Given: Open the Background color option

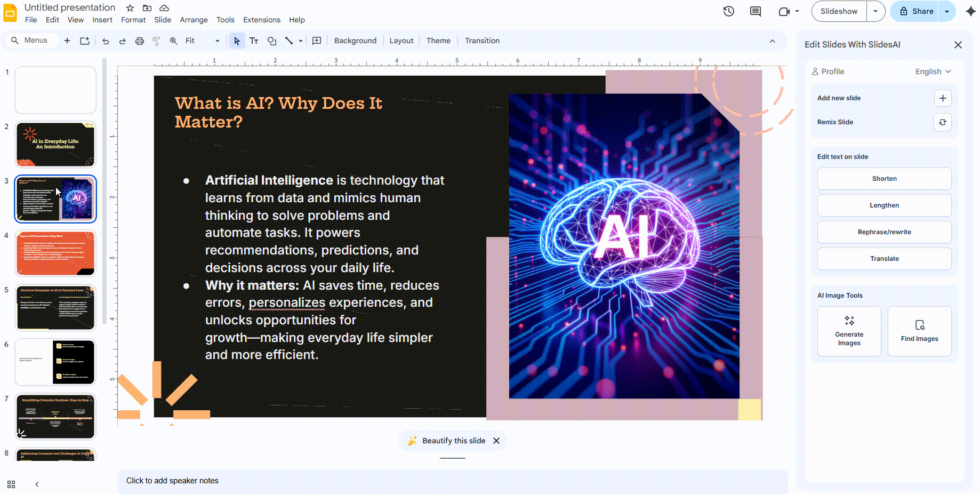Looking at the screenshot, I should coord(355,41).
